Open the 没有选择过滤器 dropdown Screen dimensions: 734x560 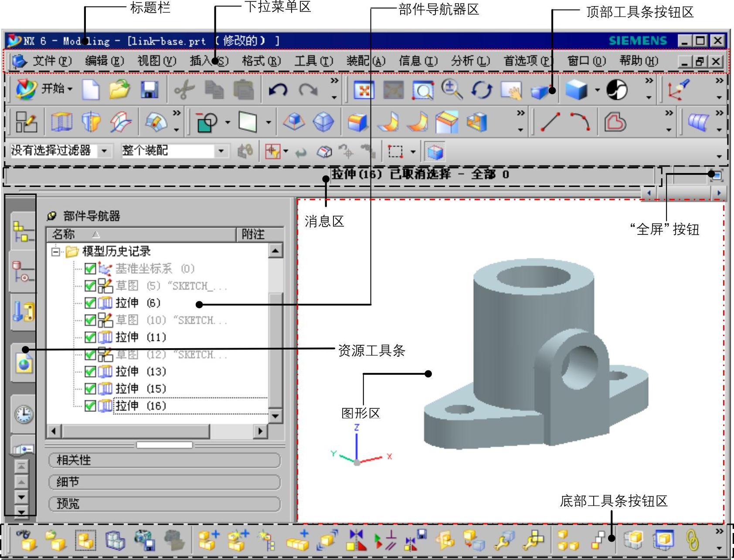point(104,151)
